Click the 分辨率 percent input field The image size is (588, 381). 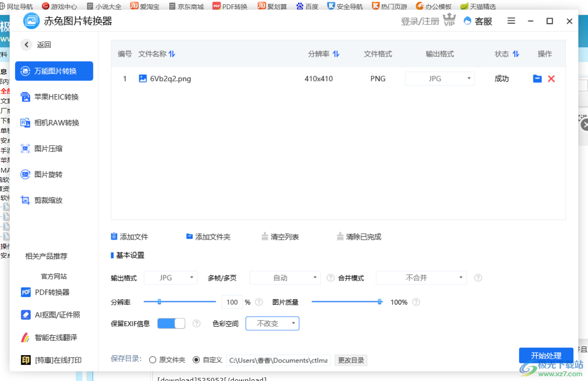pyautogui.click(x=232, y=302)
